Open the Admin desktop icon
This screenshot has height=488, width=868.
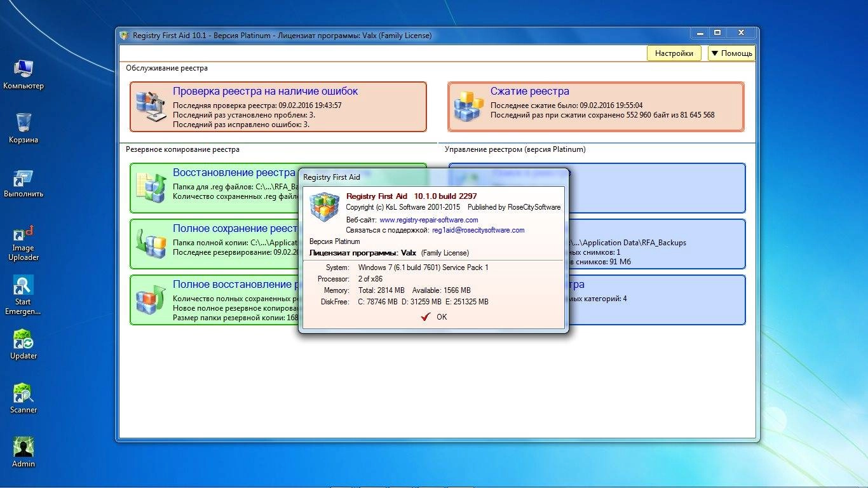pos(24,452)
